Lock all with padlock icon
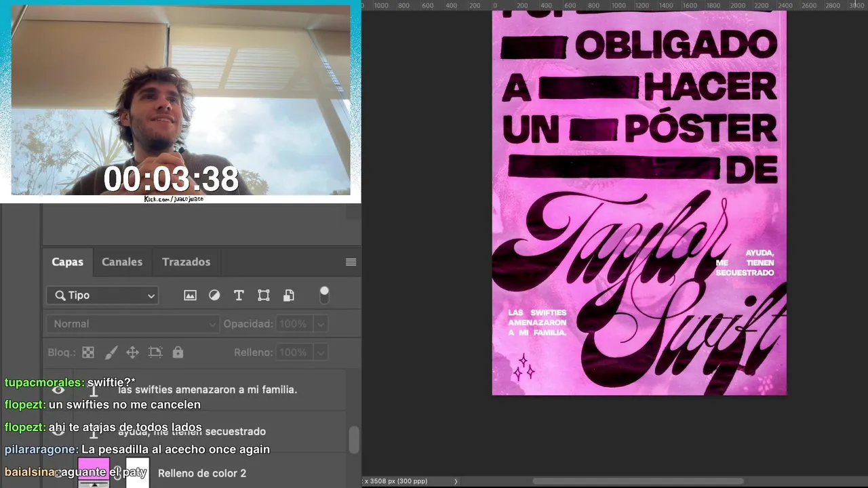The image size is (868, 488). (178, 352)
